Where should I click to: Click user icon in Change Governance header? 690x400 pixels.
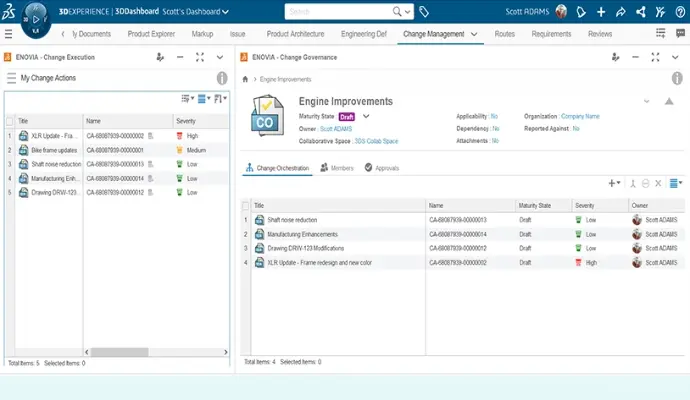(x=615, y=57)
